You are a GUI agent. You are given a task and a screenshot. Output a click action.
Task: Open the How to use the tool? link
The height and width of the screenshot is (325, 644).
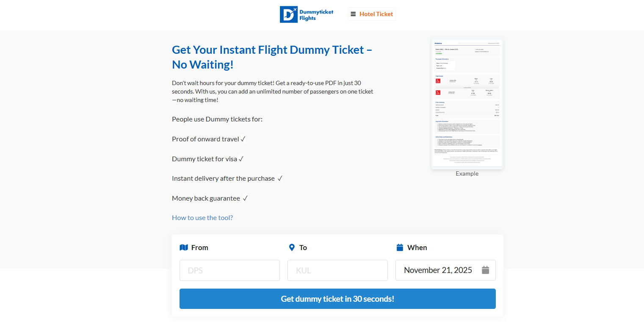pos(202,218)
